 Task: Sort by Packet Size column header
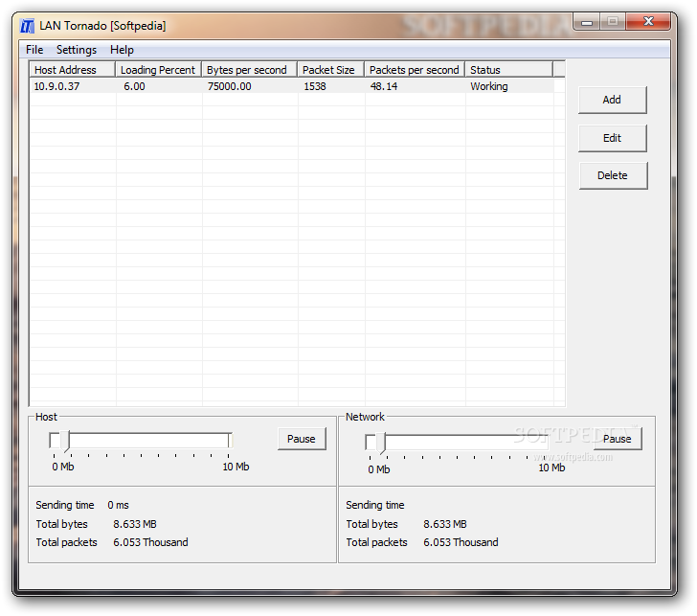pyautogui.click(x=331, y=70)
